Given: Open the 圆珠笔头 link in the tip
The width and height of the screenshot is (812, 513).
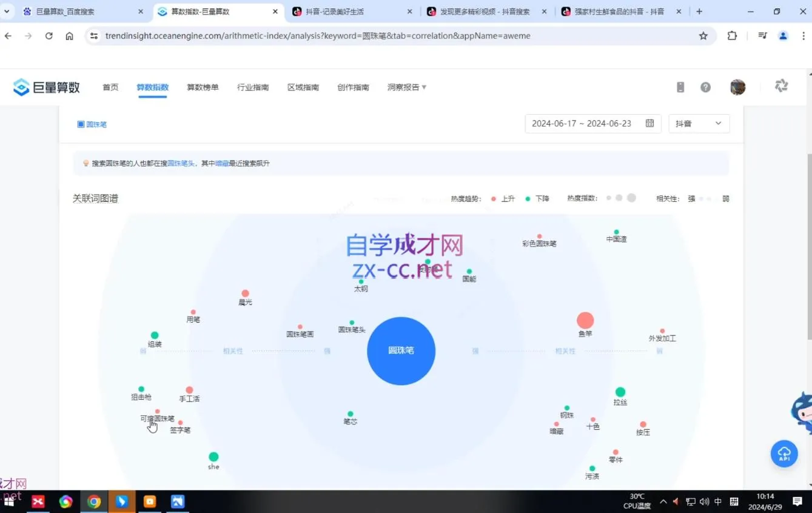Looking at the screenshot, I should (180, 163).
